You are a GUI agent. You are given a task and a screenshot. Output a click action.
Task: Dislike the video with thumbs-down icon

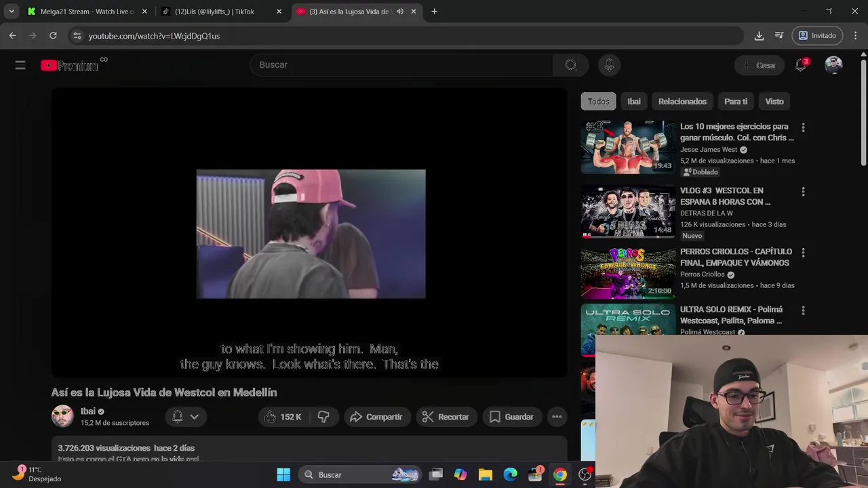(323, 417)
